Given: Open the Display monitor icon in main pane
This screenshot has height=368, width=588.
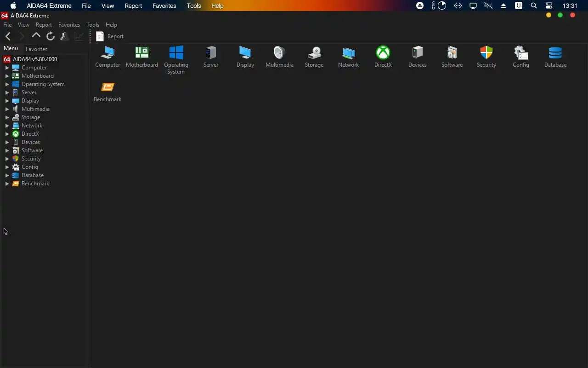Looking at the screenshot, I should 245,53.
